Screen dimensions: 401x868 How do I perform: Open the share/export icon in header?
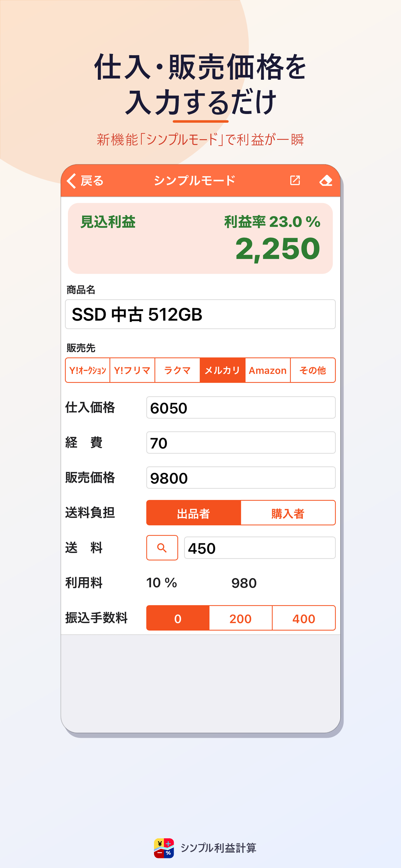(x=295, y=180)
